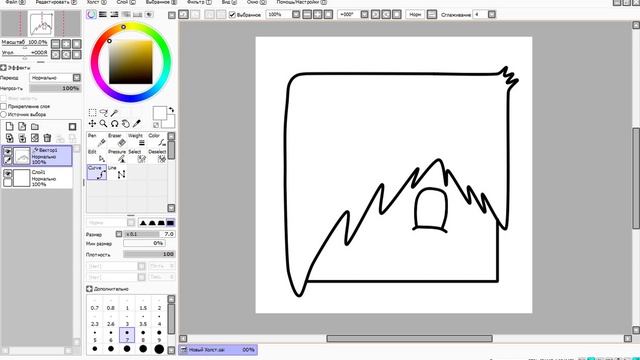The width and height of the screenshot is (640, 360).
Task: Switch to Новый Холст.sai canvas tab
Action: pyautogui.click(x=218, y=349)
